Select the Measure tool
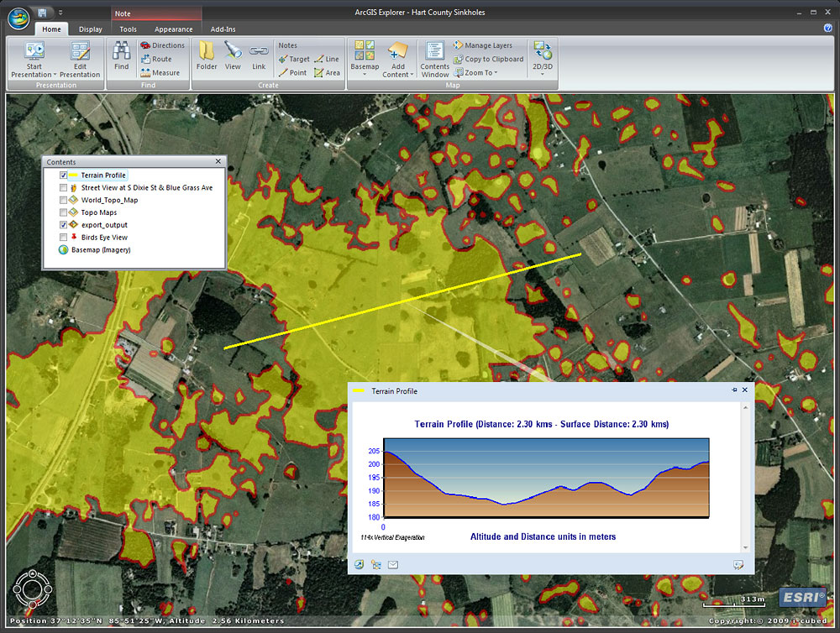 tap(160, 73)
